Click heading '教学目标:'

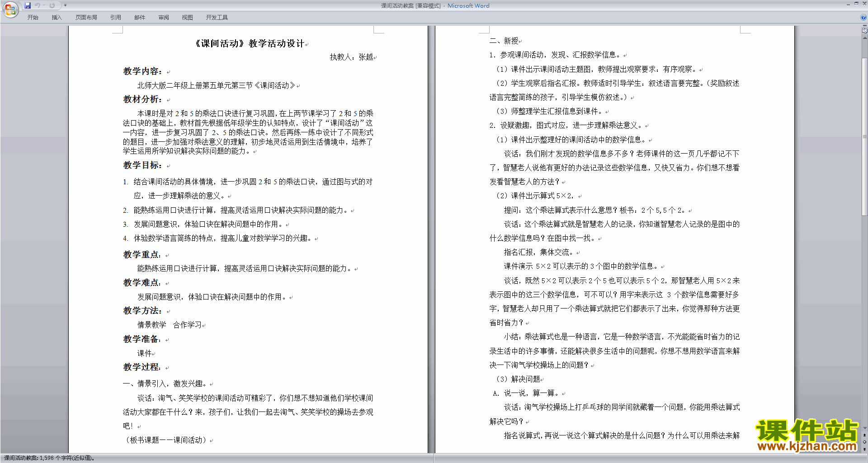click(142, 165)
